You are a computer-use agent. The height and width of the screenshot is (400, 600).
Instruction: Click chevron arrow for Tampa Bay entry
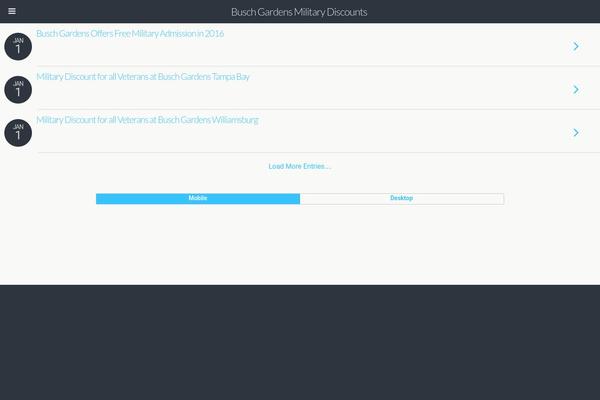pos(576,90)
